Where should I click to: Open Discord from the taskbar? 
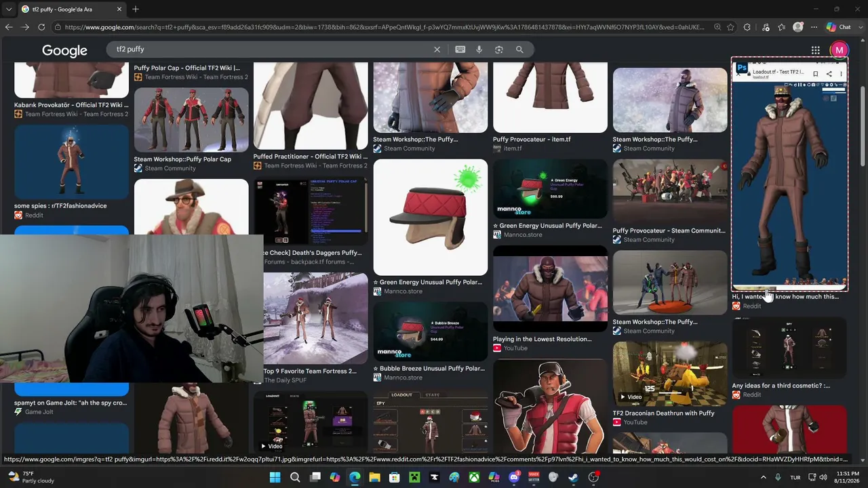[514, 477]
